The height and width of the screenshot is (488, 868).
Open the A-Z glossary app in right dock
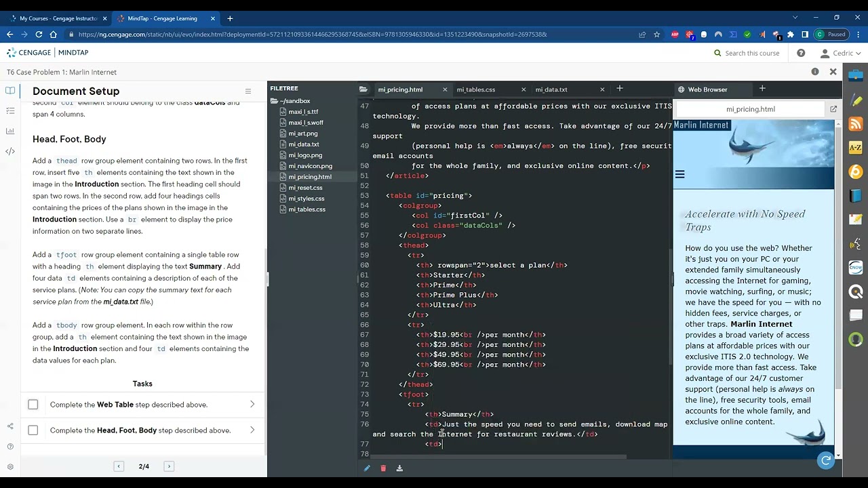coord(856,148)
